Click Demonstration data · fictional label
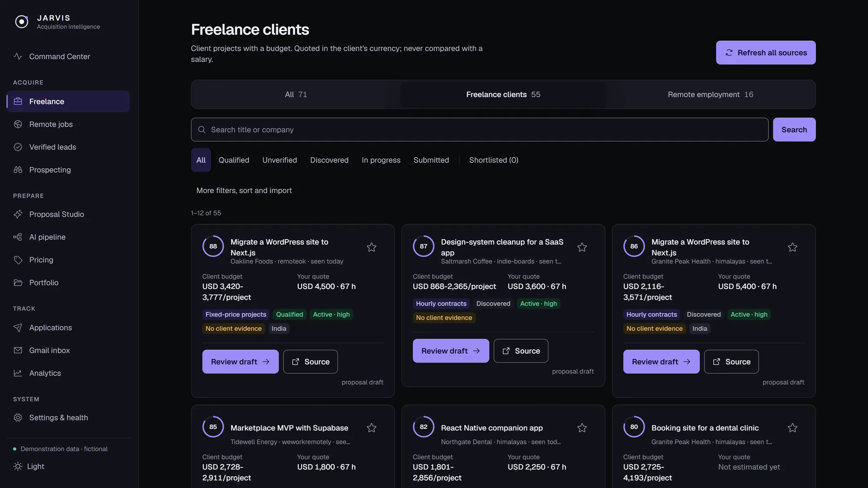The image size is (868, 488). pos(64,449)
